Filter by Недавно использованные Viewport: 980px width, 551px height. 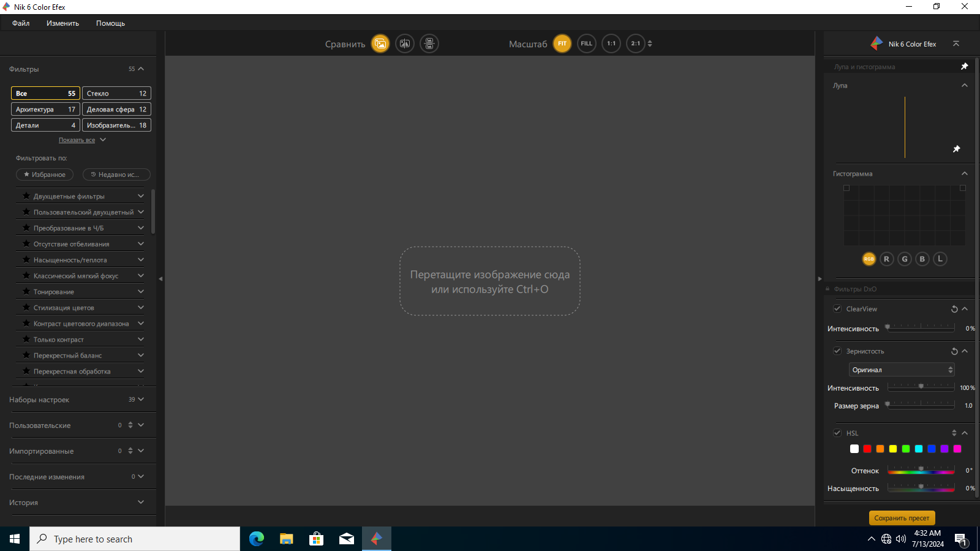(116, 174)
